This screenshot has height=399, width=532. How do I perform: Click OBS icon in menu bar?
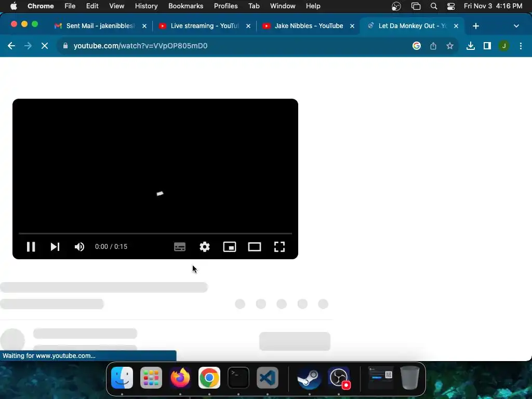pyautogui.click(x=396, y=6)
